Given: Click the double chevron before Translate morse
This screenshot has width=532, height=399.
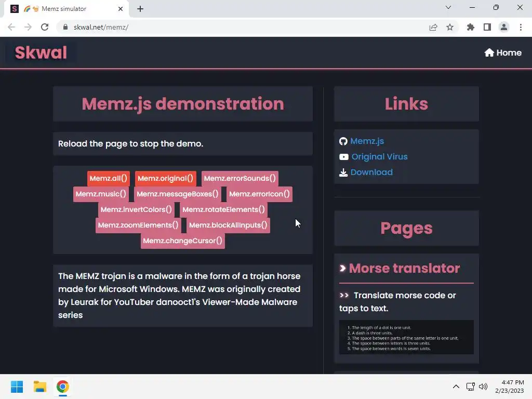Looking at the screenshot, I should tap(344, 295).
